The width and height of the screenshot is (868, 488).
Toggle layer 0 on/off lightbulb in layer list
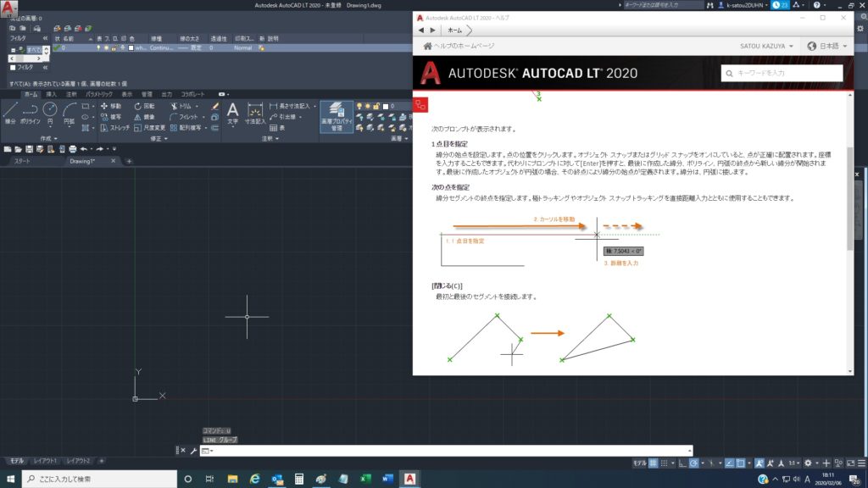pyautogui.click(x=98, y=48)
